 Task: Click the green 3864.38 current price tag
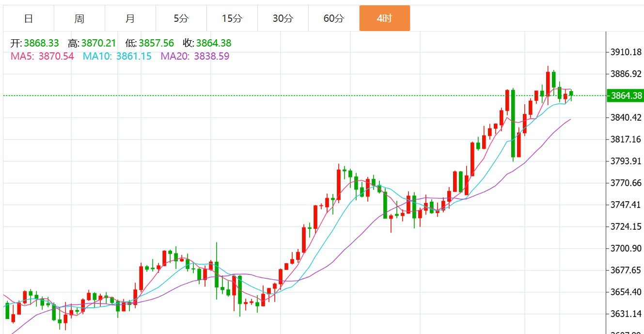(x=625, y=95)
